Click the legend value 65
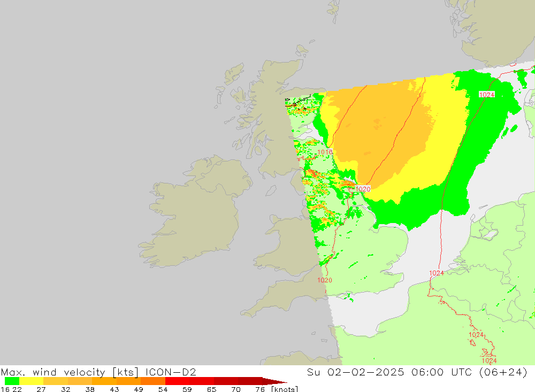 pyautogui.click(x=211, y=389)
